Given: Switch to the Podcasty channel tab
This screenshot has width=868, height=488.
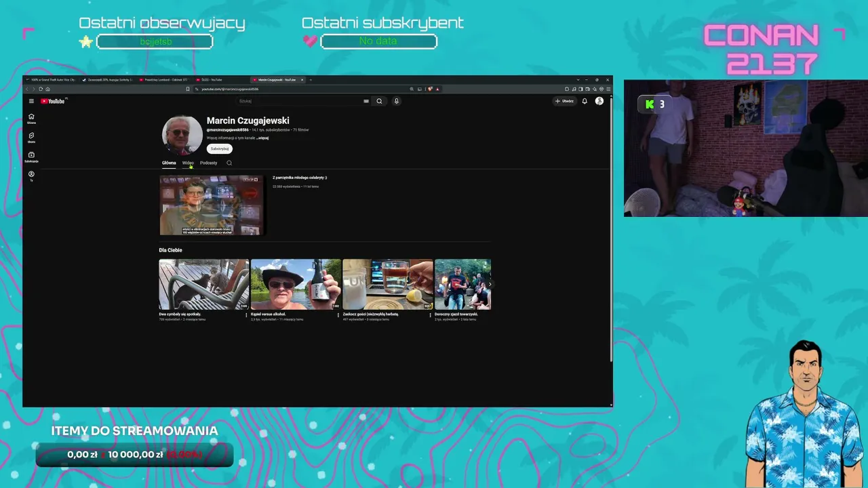Looking at the screenshot, I should pos(208,163).
